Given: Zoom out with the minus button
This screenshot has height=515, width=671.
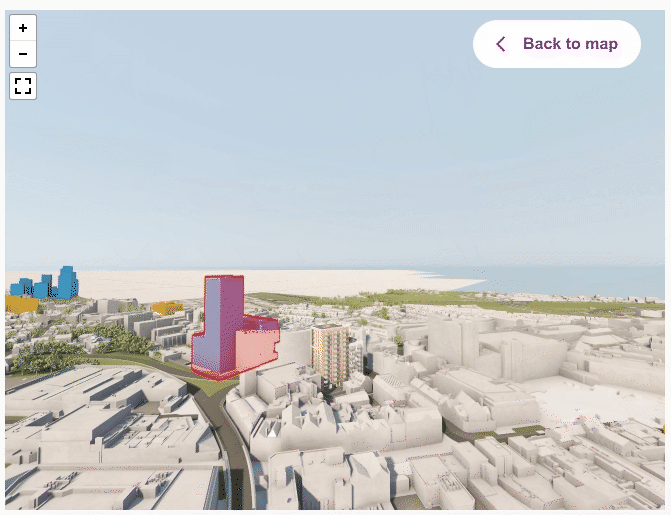Looking at the screenshot, I should point(23,54).
